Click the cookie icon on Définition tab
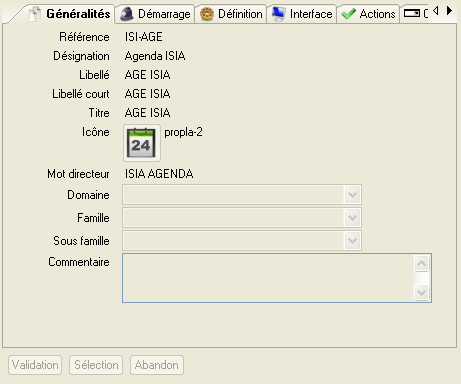 [207, 14]
